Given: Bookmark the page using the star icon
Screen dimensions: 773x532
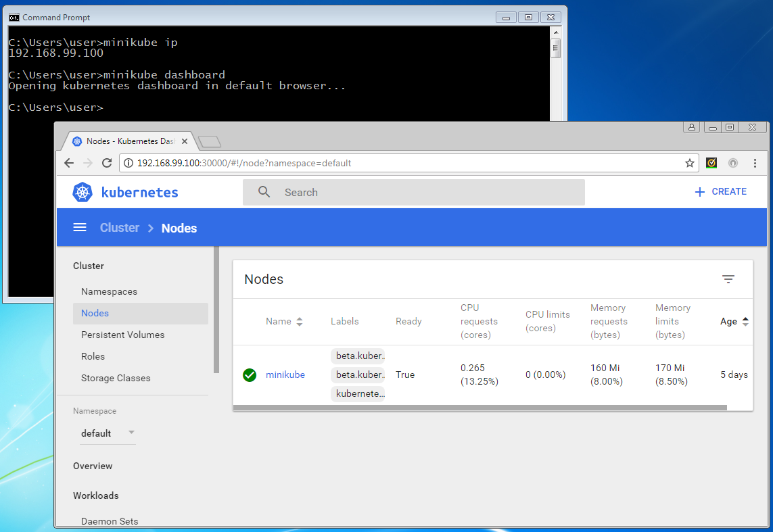Looking at the screenshot, I should pyautogui.click(x=689, y=163).
